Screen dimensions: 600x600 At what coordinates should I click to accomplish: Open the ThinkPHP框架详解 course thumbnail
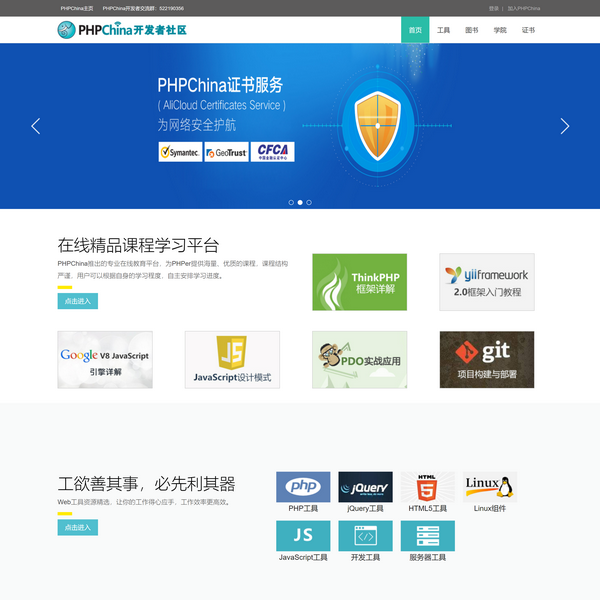pos(359,282)
